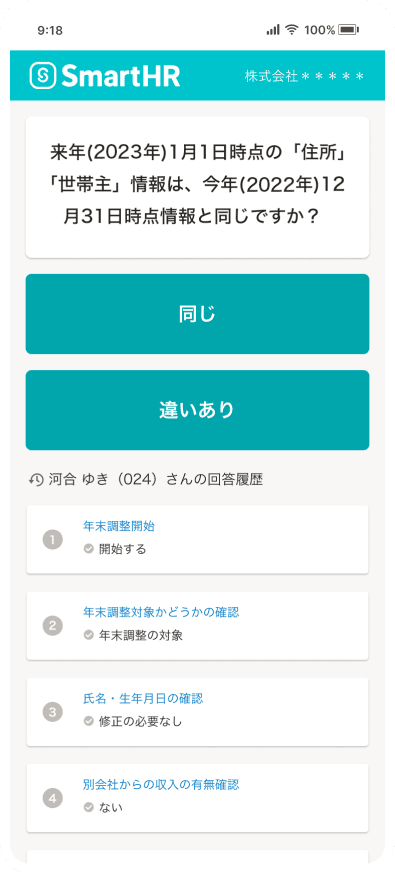Tap the Wi-Fi icon in status bar
The image size is (395, 874).
point(291,30)
